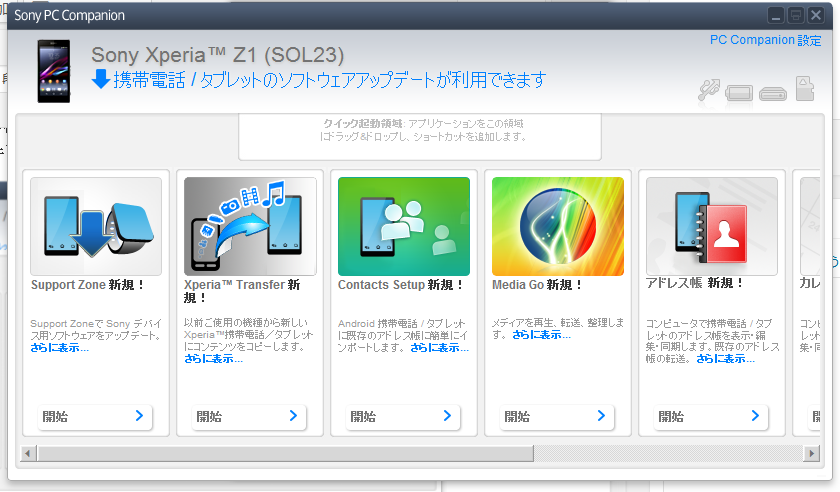840x492 pixels.
Task: Close the Sony PC Companion window
Action: pyautogui.click(x=815, y=15)
